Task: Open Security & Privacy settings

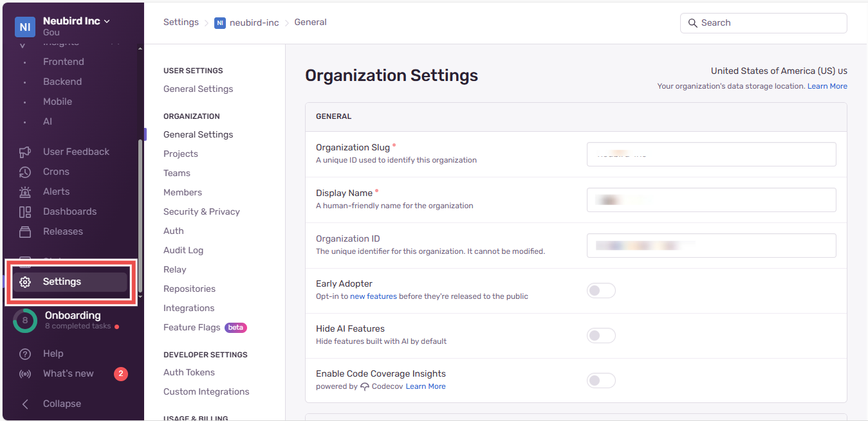Action: [201, 211]
